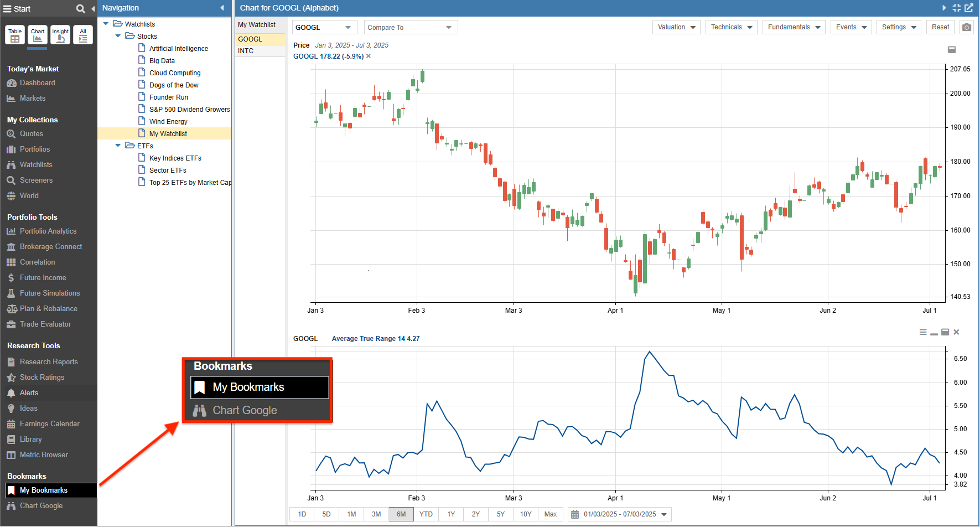Open the date range picker dropdown
Viewport: 980px width, 527px height.
(620, 514)
